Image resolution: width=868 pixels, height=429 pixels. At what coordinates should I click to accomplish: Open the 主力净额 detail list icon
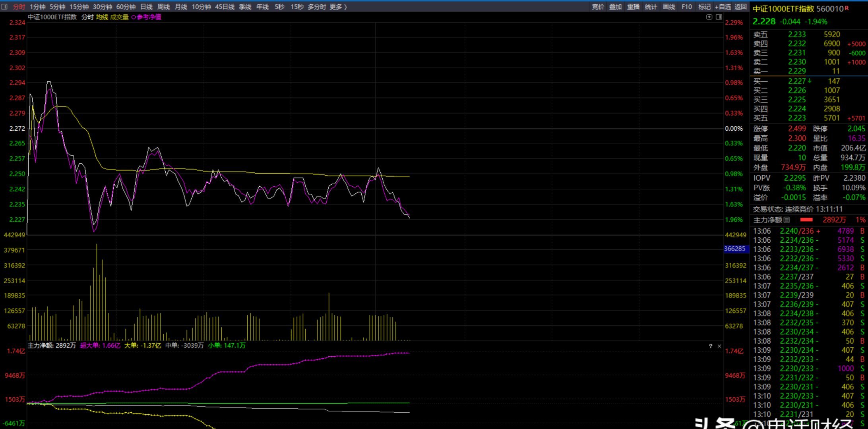[787, 220]
